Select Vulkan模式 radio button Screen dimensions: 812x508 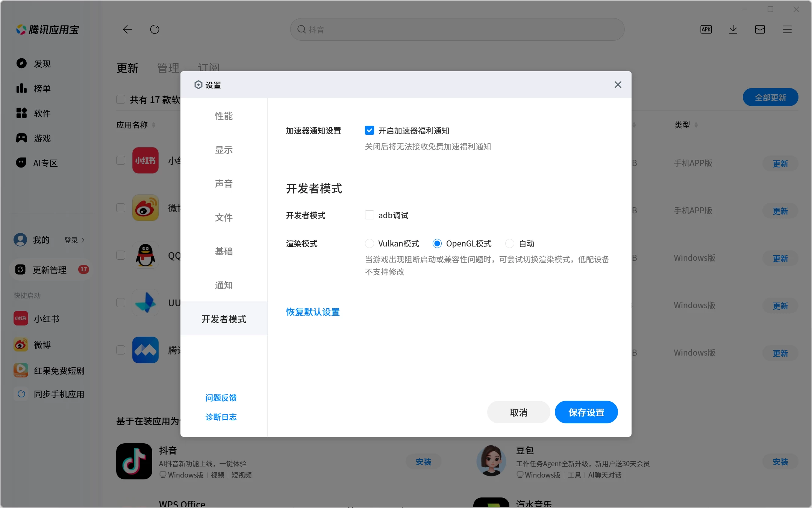click(370, 243)
